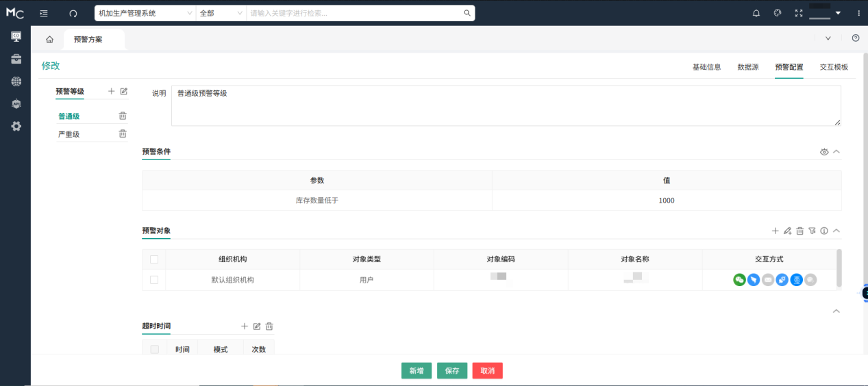Screen dimensions: 868x386
Task: Click the 默认组织机构 cell
Action: point(233,280)
